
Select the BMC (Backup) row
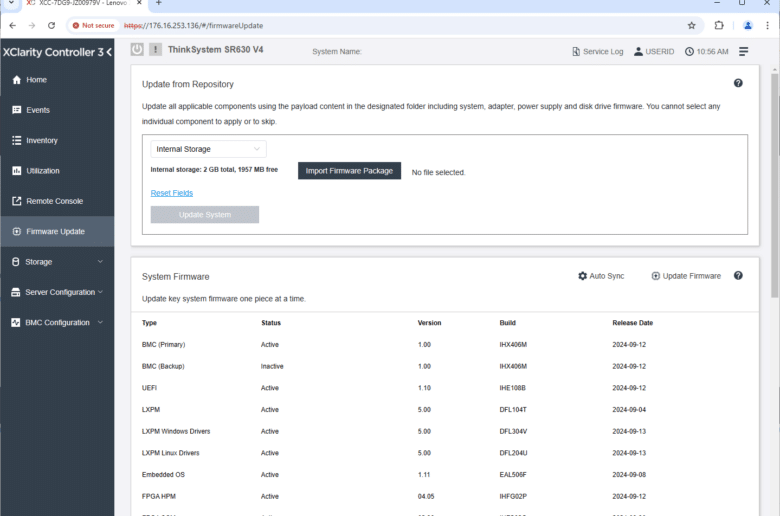pos(445,366)
